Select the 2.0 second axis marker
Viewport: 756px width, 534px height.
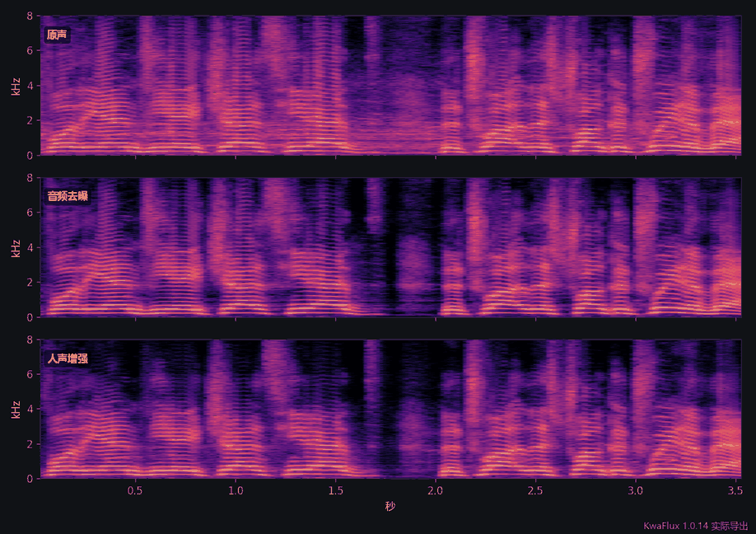click(x=436, y=490)
